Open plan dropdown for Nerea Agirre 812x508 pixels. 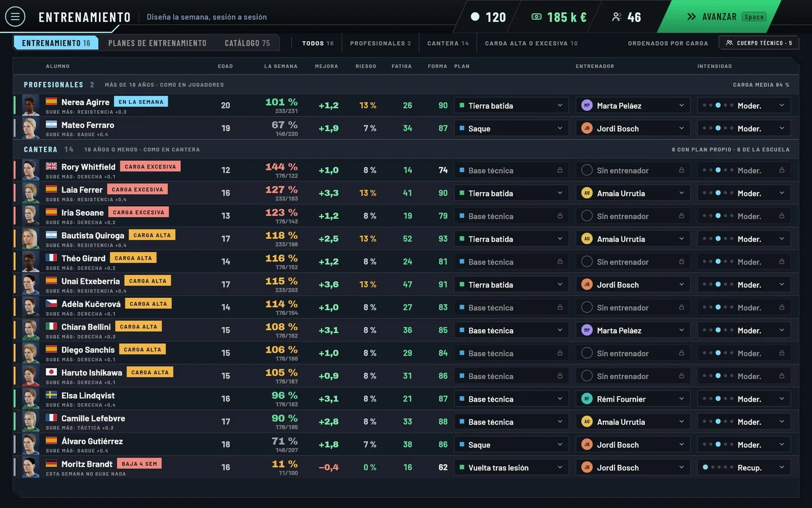(x=511, y=105)
